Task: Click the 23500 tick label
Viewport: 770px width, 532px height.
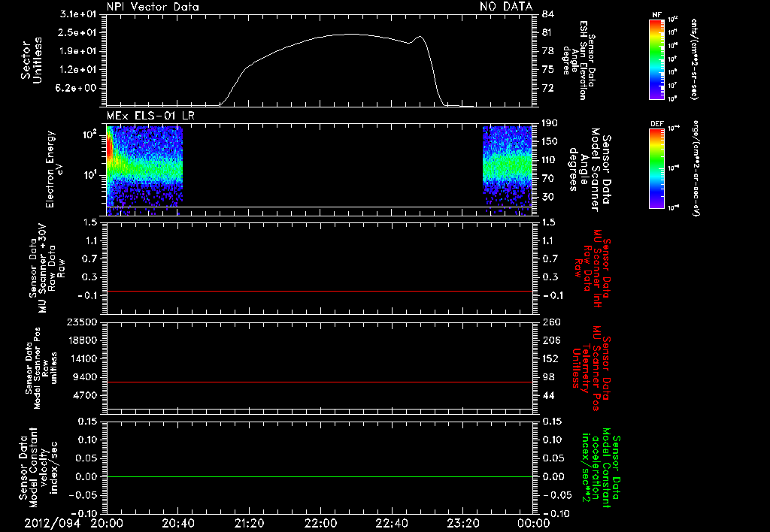Action: pyautogui.click(x=82, y=322)
